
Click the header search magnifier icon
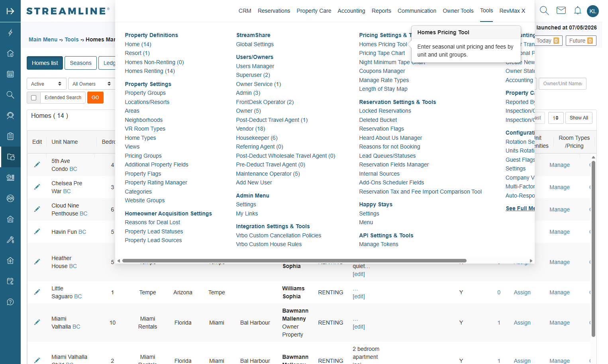tap(544, 11)
